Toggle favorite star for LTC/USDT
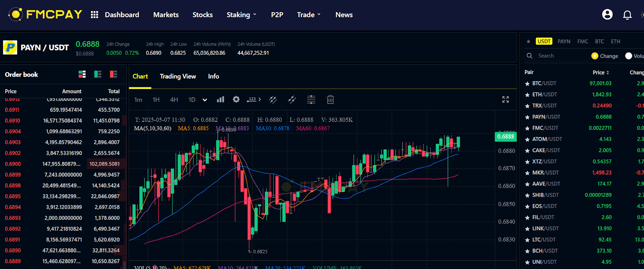 click(527, 240)
